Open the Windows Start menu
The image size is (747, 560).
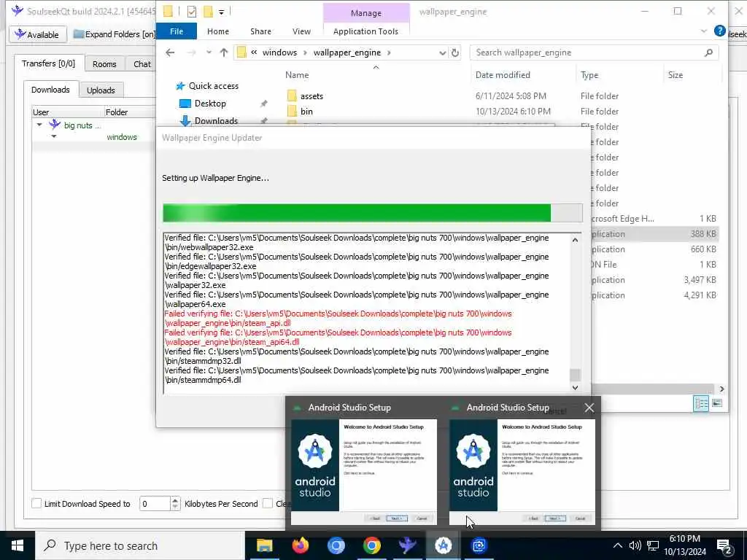(x=18, y=545)
